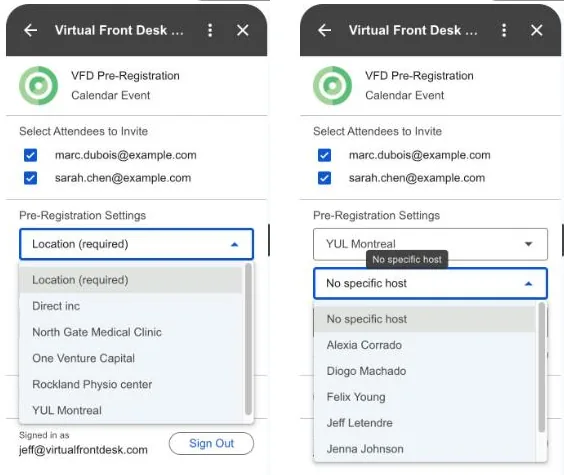Choose Rockland Physio center location
564x475 pixels.
click(131, 384)
